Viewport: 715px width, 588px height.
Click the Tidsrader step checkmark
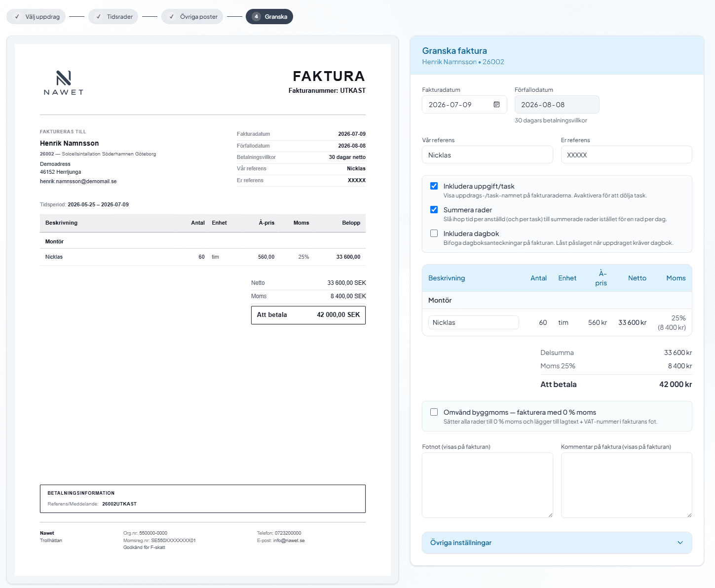(x=99, y=17)
